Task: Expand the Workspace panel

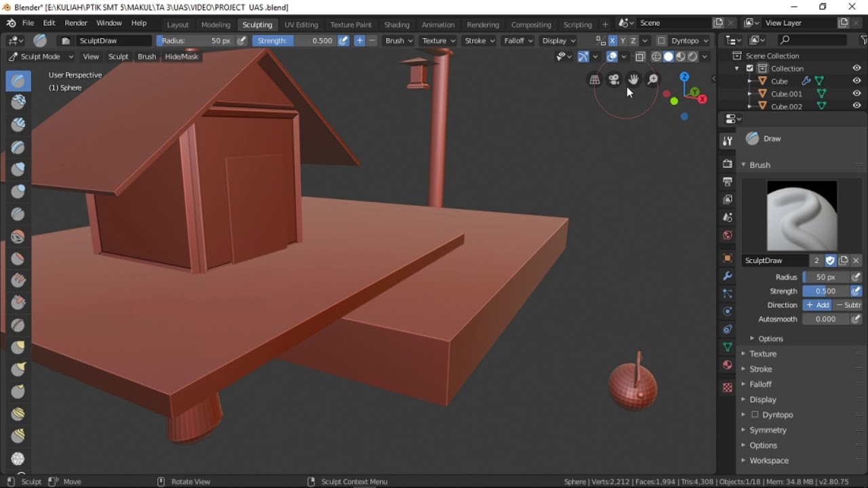Action: (x=769, y=460)
